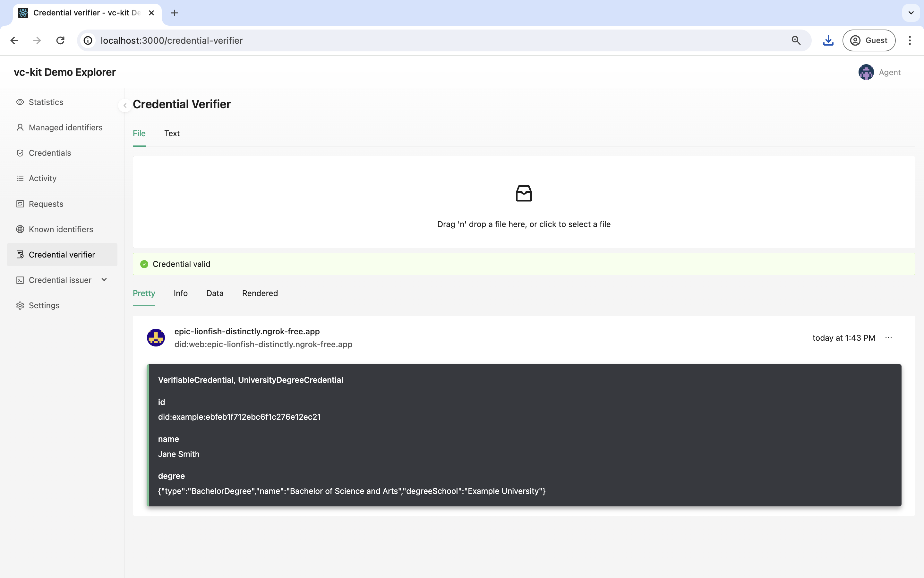
Task: Click the Agent avatar in the header
Action: pos(866,72)
